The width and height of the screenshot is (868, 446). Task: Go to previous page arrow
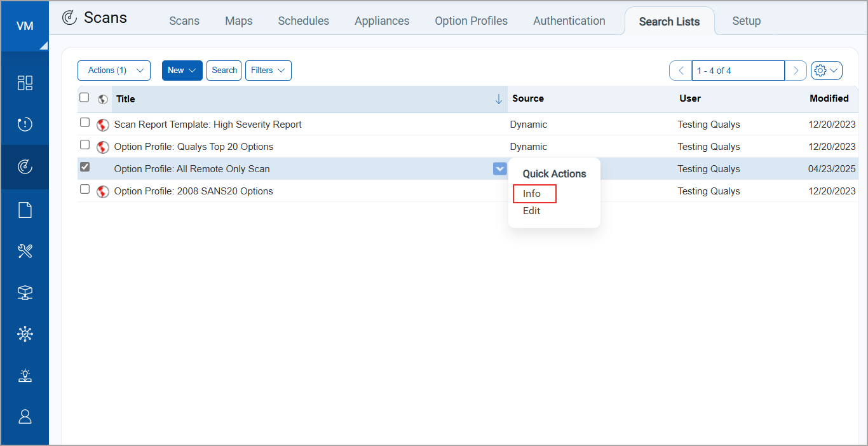[x=681, y=71]
